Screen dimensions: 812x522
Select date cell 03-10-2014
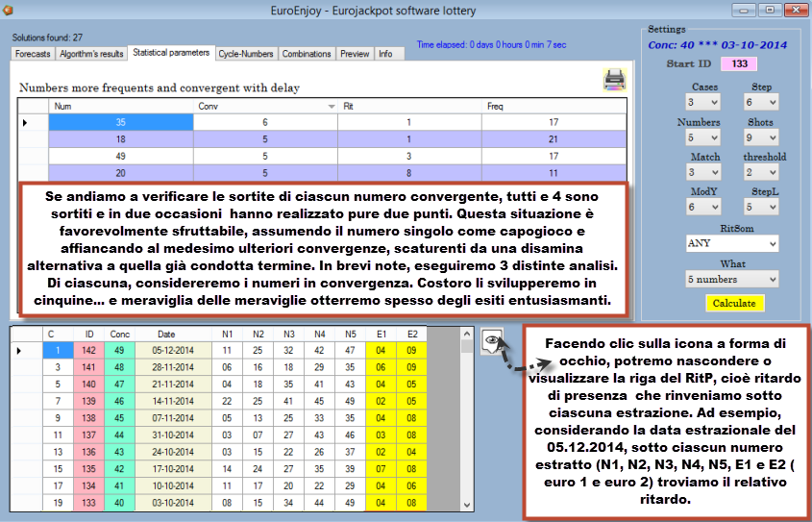pos(173,503)
